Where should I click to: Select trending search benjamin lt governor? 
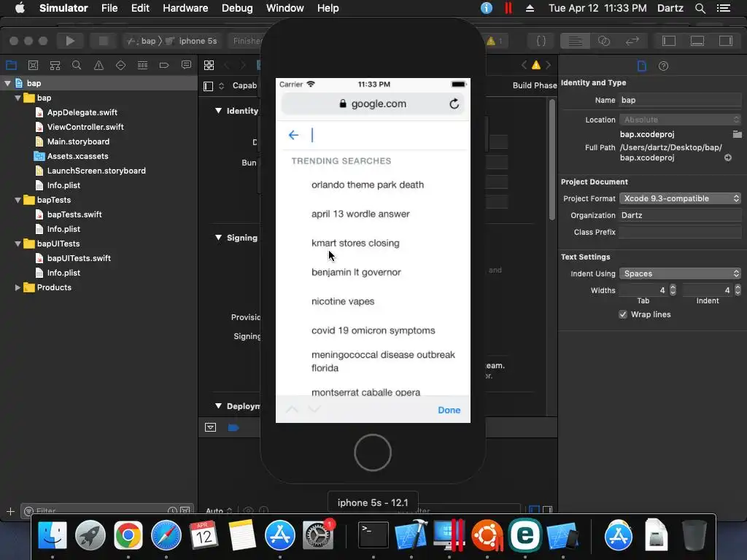tap(356, 273)
